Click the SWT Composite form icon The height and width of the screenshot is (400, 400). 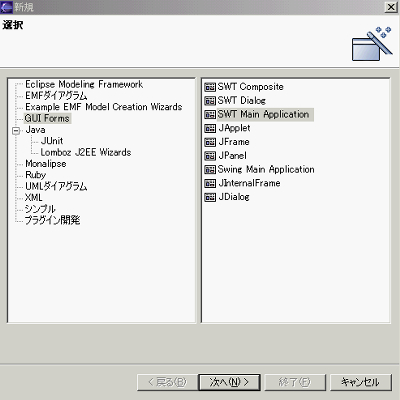click(210, 87)
